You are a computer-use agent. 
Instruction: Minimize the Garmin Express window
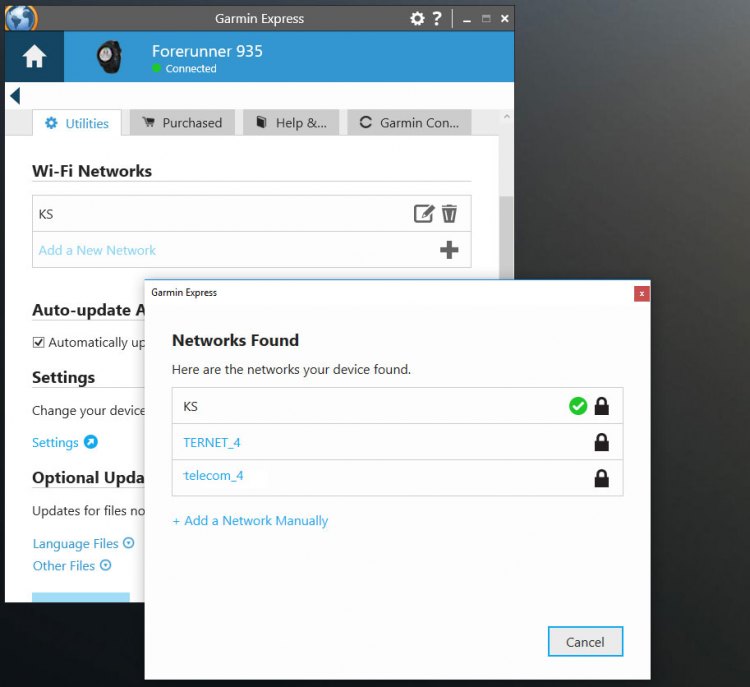[x=466, y=19]
